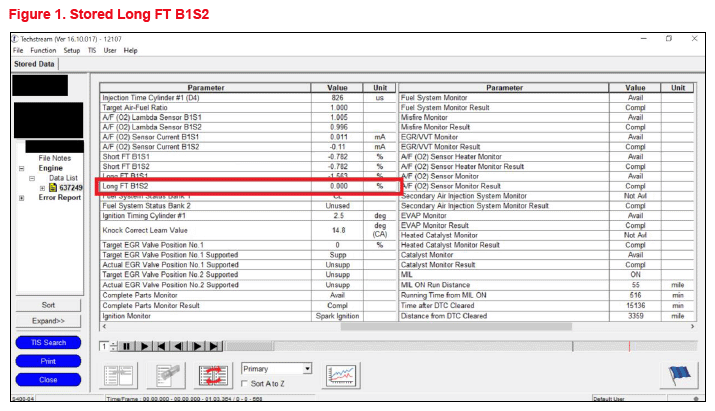Screen dimensions: 715x411
Task: Collapse the Data List tree node
Action: click(x=32, y=178)
